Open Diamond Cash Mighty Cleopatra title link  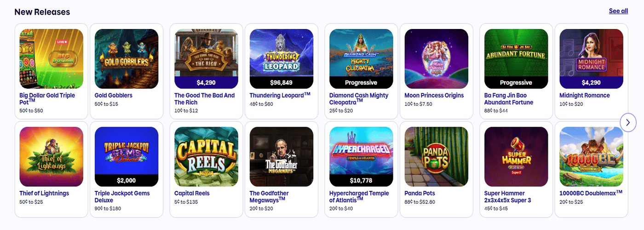pos(359,99)
